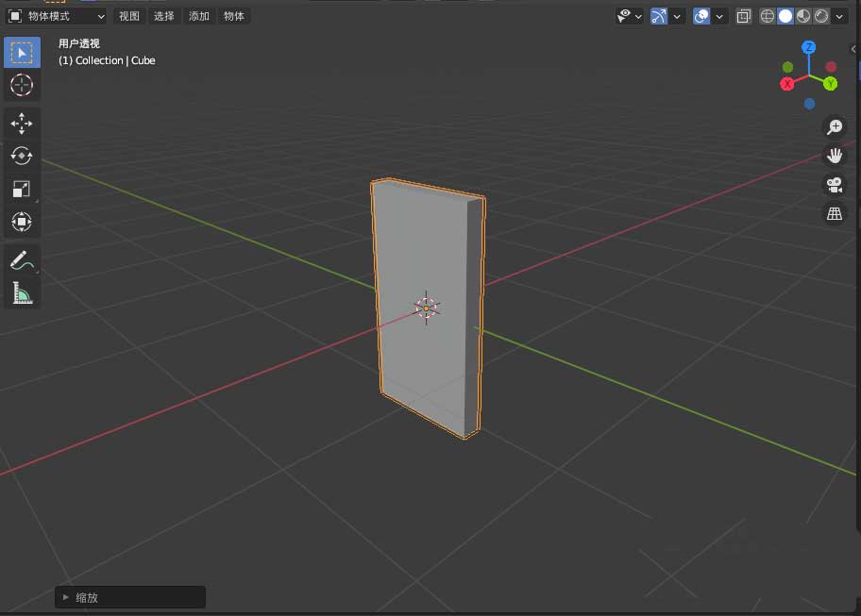The height and width of the screenshot is (616, 861).
Task: Toggle the show overlays button
Action: tap(701, 16)
